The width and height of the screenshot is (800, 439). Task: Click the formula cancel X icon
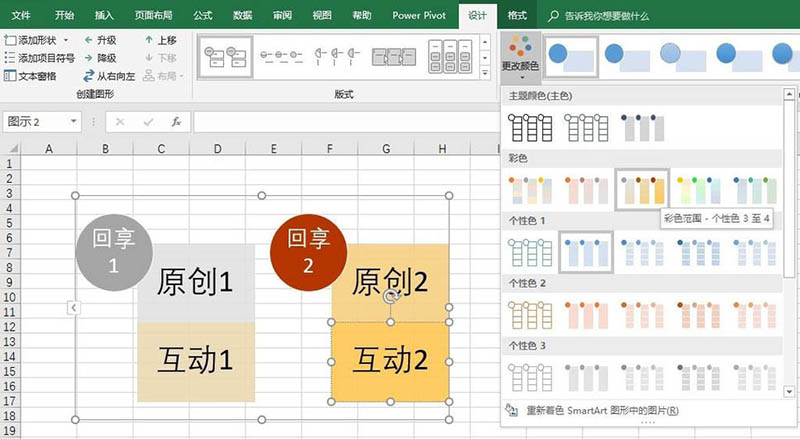(x=120, y=122)
